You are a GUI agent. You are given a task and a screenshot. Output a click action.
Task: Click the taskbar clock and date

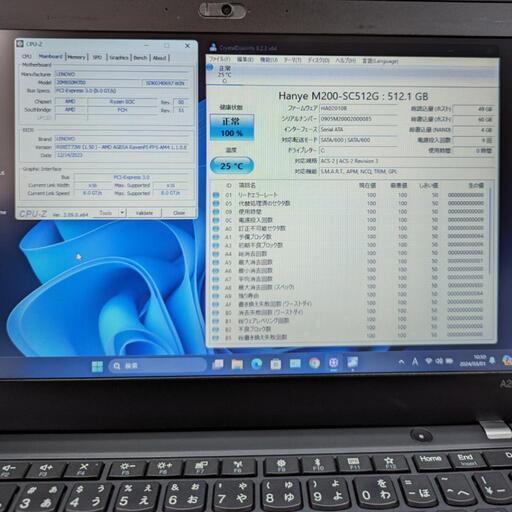473,360
